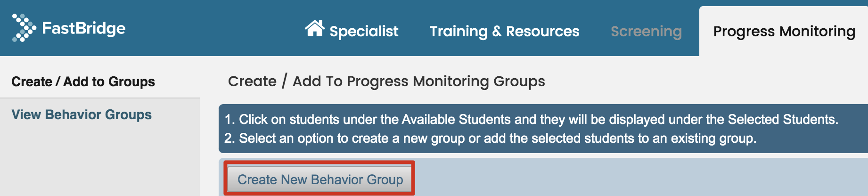Click the FastBridge dotted arrow logo icon
Viewport: 868px width, 196px height.
[x=24, y=28]
